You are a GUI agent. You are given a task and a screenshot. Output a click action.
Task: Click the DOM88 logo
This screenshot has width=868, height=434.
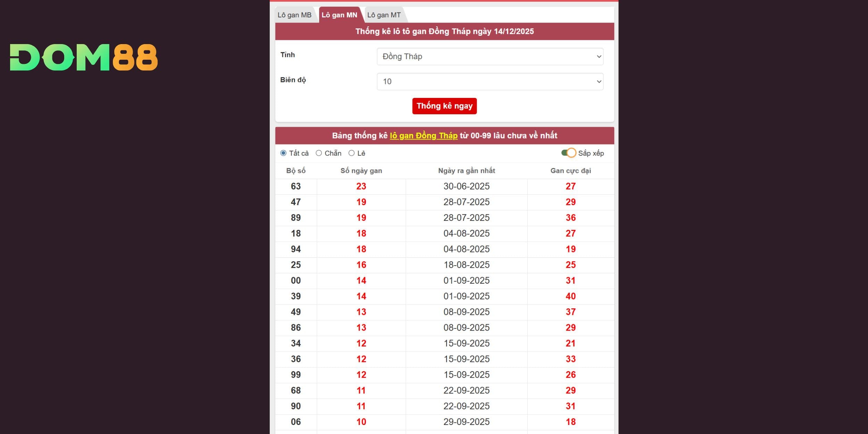click(x=84, y=57)
